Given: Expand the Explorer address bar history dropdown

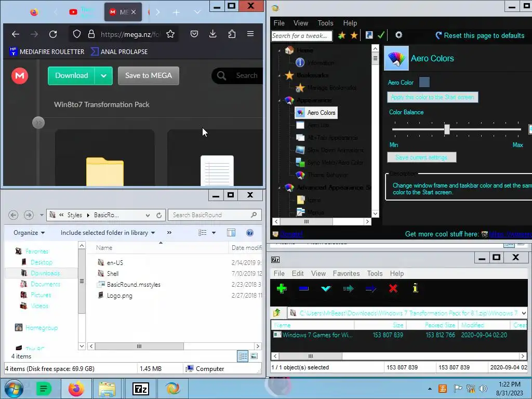Looking at the screenshot, I should (x=148, y=215).
